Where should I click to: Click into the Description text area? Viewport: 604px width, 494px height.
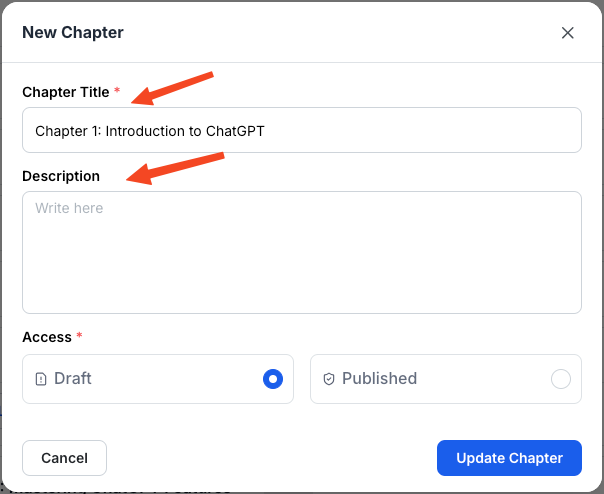click(x=302, y=252)
